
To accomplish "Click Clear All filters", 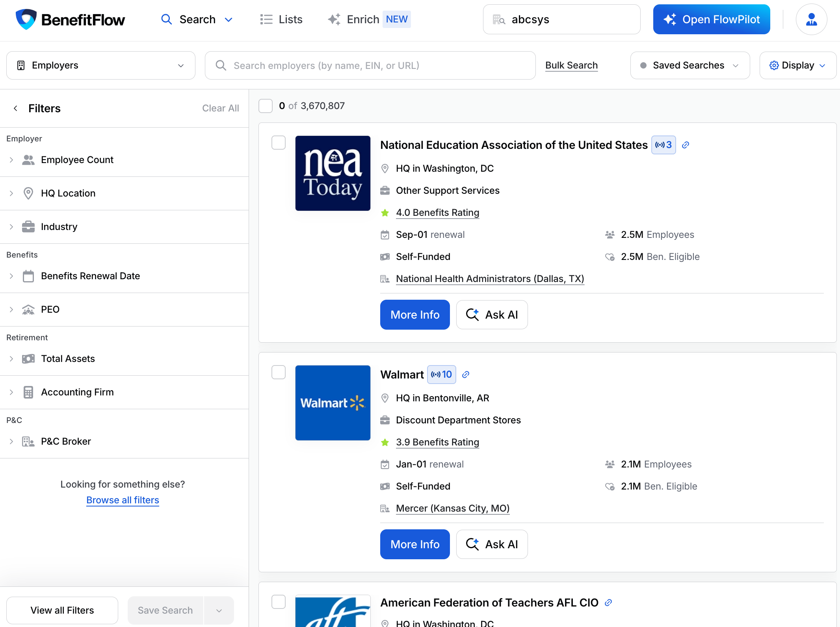I will 221,108.
